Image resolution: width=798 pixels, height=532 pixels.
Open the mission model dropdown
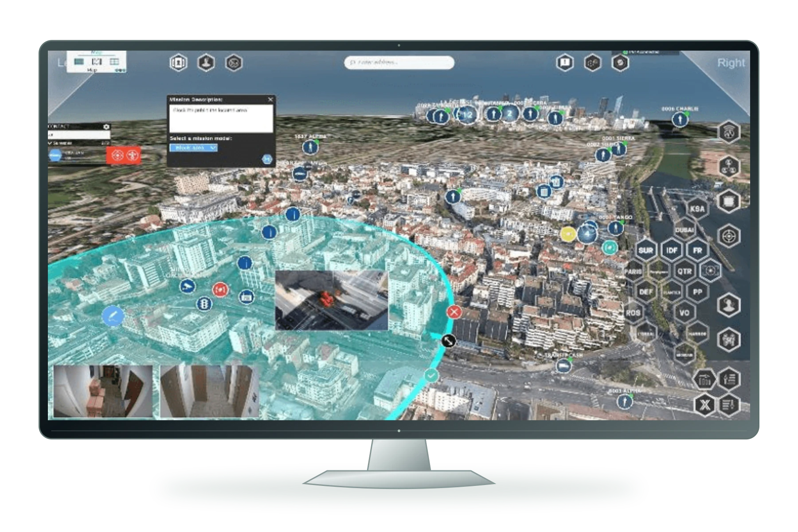pos(193,148)
